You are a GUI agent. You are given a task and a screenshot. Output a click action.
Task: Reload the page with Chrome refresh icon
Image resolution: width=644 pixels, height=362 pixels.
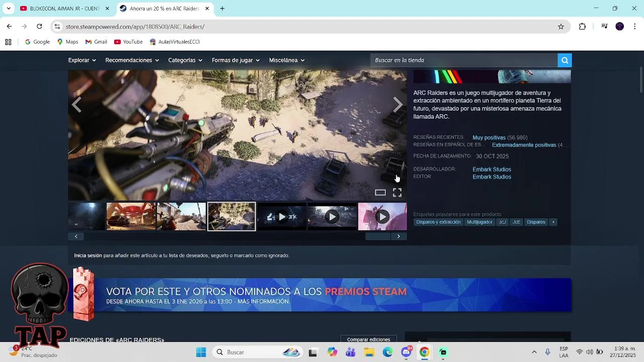click(39, 27)
